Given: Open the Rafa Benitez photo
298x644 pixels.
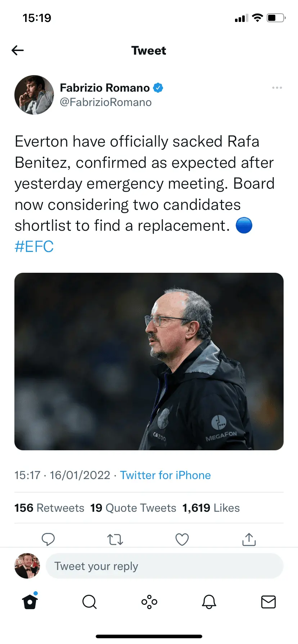Looking at the screenshot, I should [149, 361].
